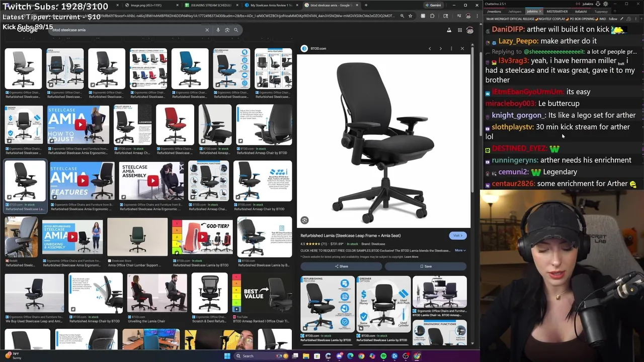The width and height of the screenshot is (644, 362).
Task: Open Amia Office Chair Lumbar Support result
Action: click(x=137, y=237)
